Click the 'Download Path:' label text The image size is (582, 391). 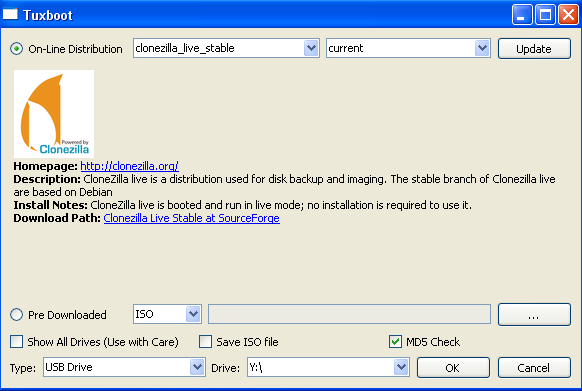click(x=57, y=218)
